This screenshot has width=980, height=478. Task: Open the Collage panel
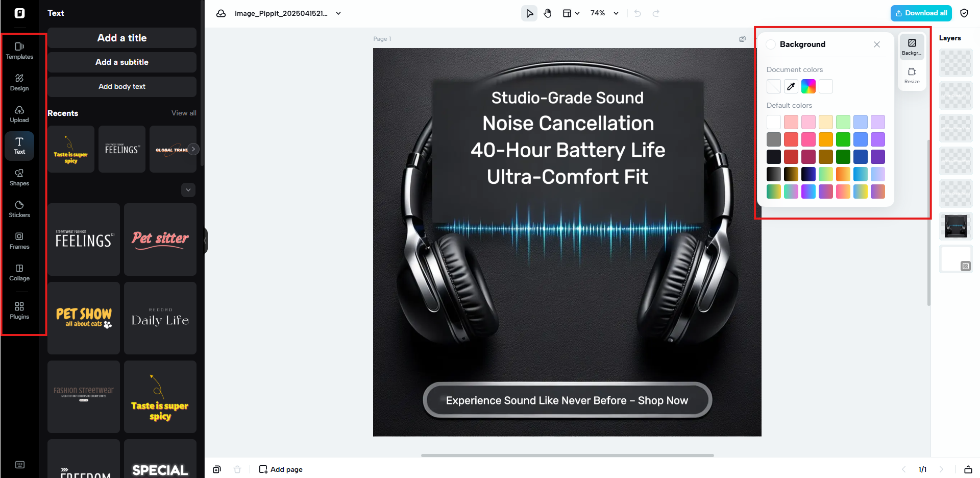pyautogui.click(x=19, y=273)
